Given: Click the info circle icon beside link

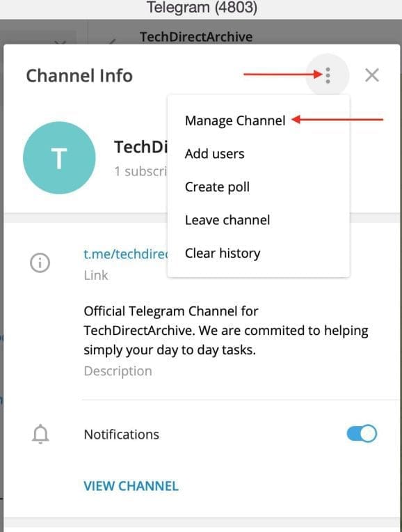Looking at the screenshot, I should 40,263.
